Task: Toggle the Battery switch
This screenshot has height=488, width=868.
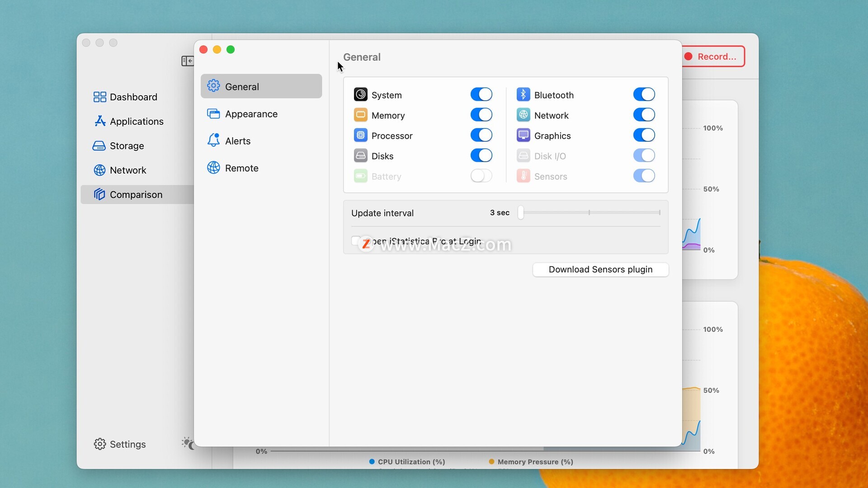Action: (481, 176)
